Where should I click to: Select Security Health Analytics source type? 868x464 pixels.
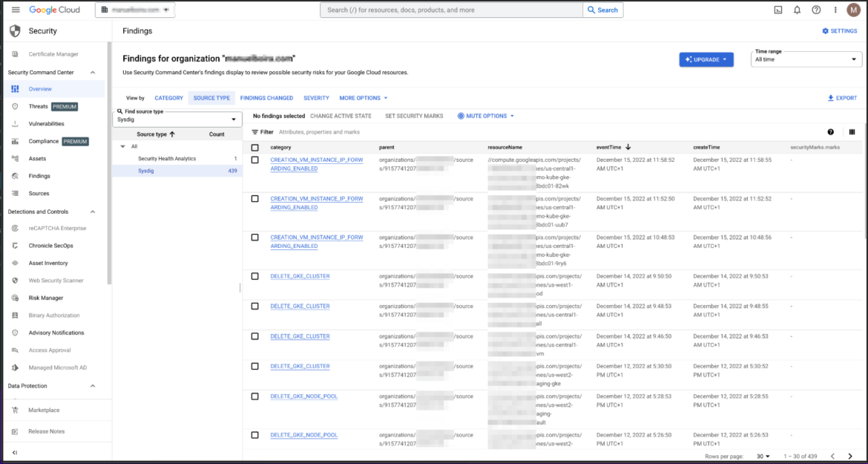point(177,158)
